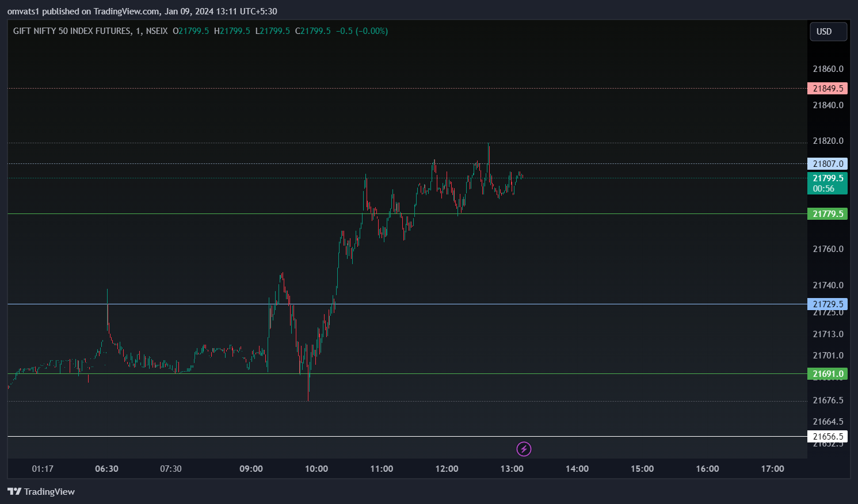
Task: Click the 10:00 time axis label
Action: 316,469
